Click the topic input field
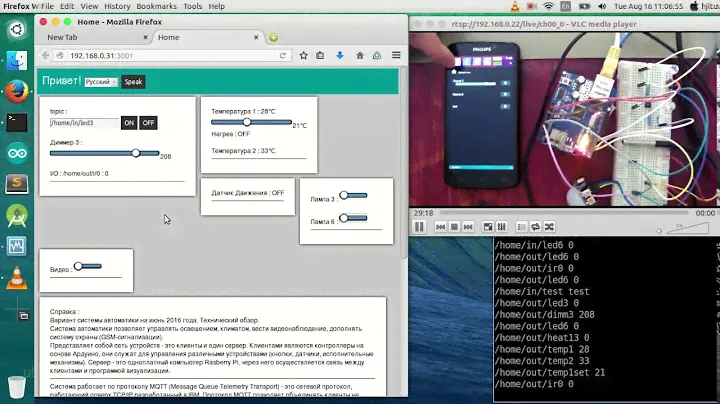Viewport: 720px width, 404px height. pyautogui.click(x=84, y=123)
